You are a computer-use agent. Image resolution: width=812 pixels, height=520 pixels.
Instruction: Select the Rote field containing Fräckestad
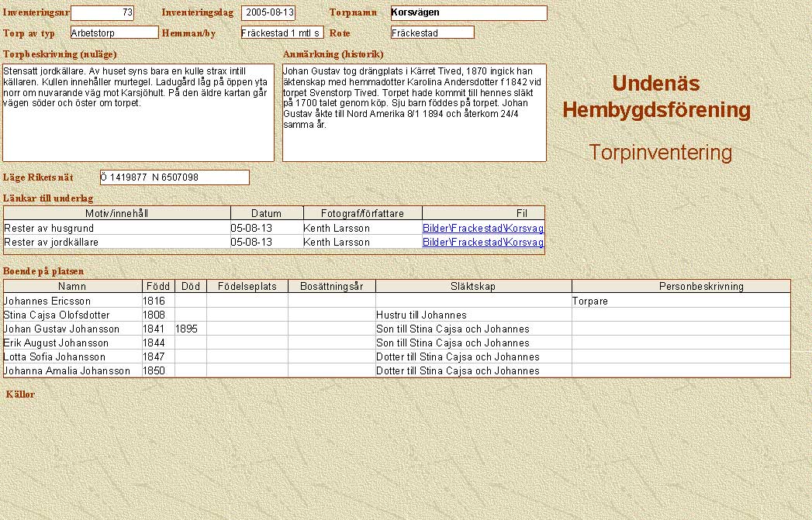(432, 33)
